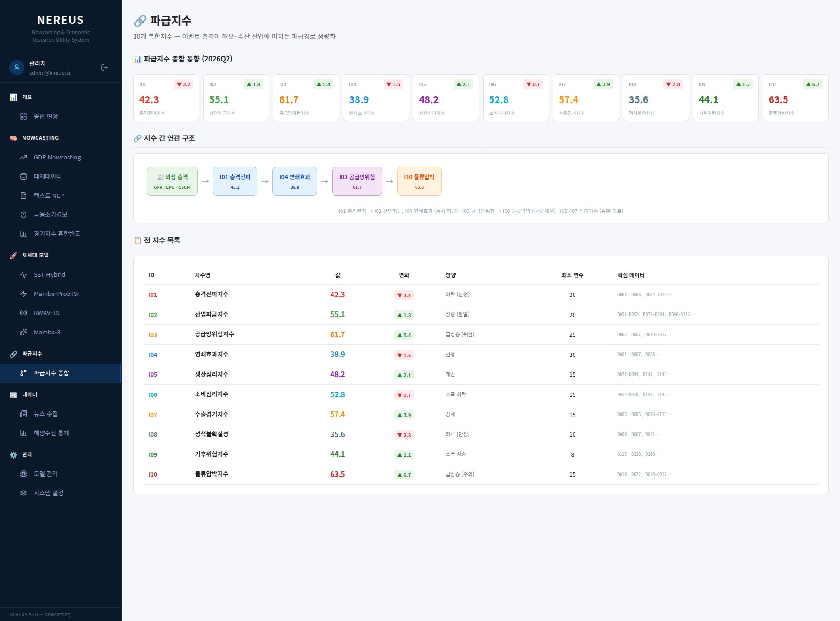Click the NEREUS logo title
Screen dimensions: 840x621
[61, 20]
